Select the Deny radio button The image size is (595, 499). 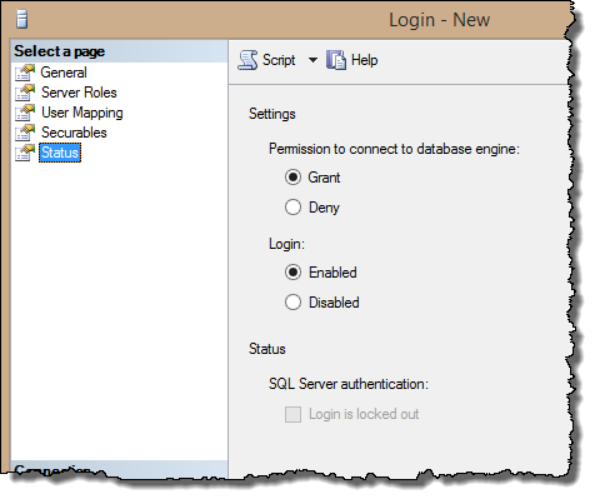pos(293,207)
